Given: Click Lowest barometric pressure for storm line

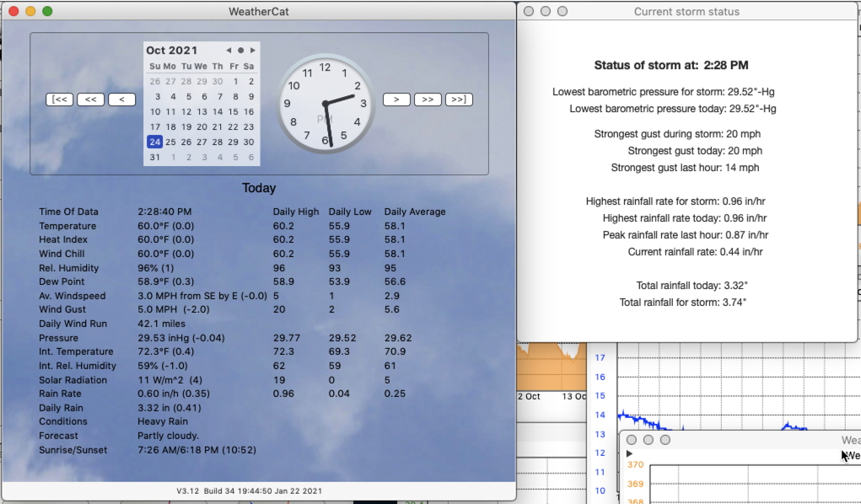Looking at the screenshot, I should (664, 92).
